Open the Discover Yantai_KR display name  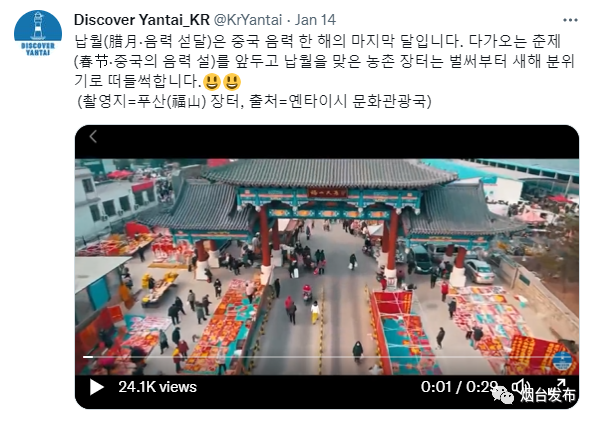coord(142,20)
